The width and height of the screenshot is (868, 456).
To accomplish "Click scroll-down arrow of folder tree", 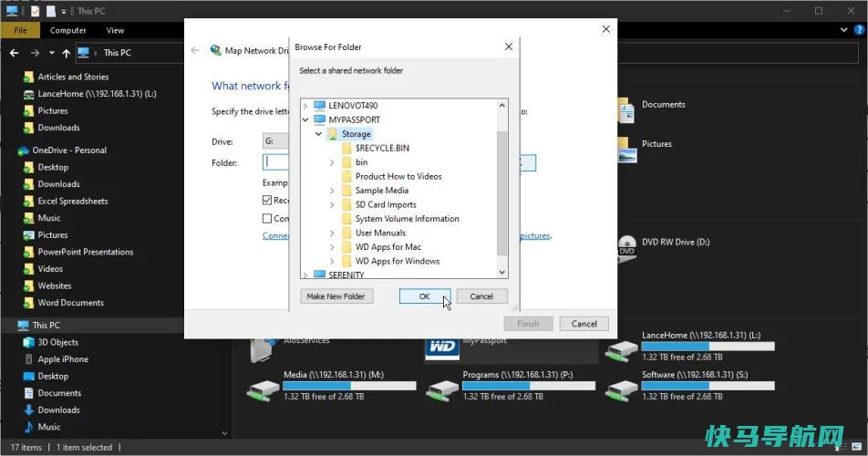I will pos(502,273).
